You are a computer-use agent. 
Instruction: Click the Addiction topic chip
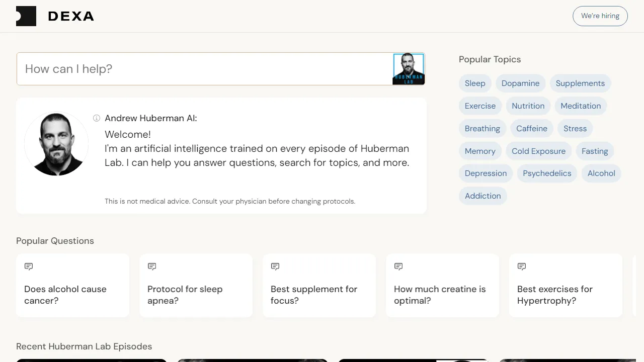[482, 196]
